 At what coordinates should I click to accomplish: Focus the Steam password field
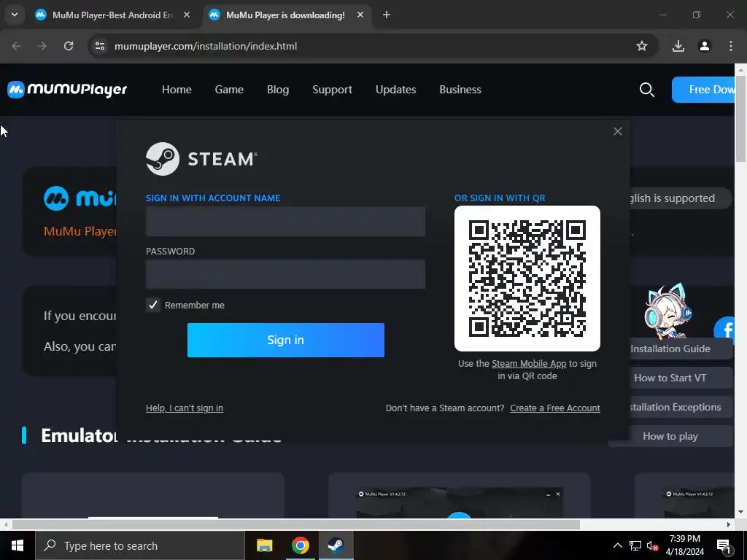285,274
